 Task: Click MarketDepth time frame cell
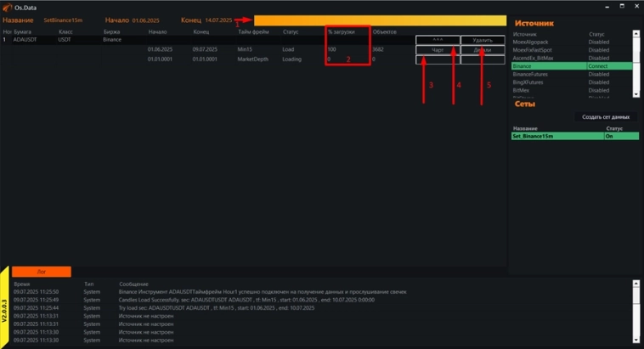click(252, 59)
